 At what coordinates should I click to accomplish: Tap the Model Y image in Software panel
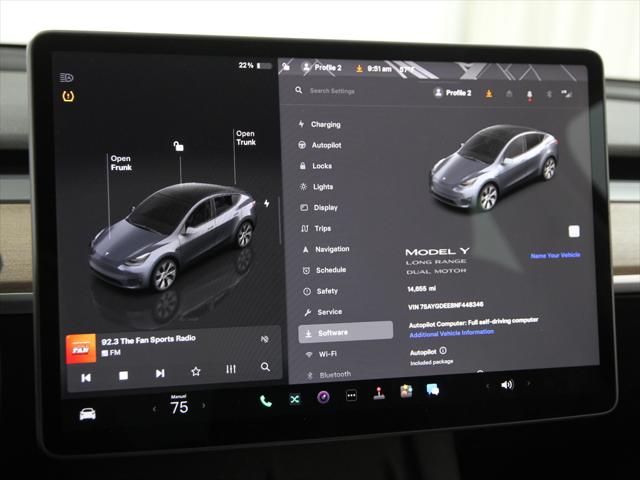click(x=494, y=167)
